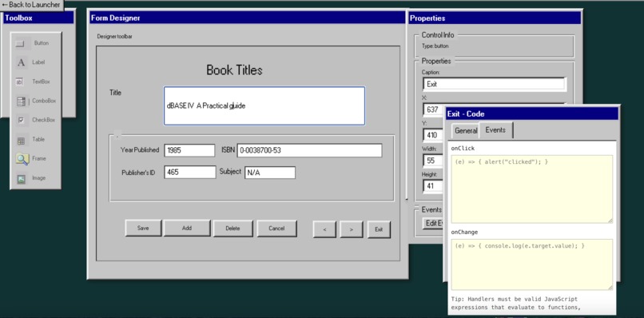Click the Add button on the form
Screen dimensions: 644x318
pos(187,228)
